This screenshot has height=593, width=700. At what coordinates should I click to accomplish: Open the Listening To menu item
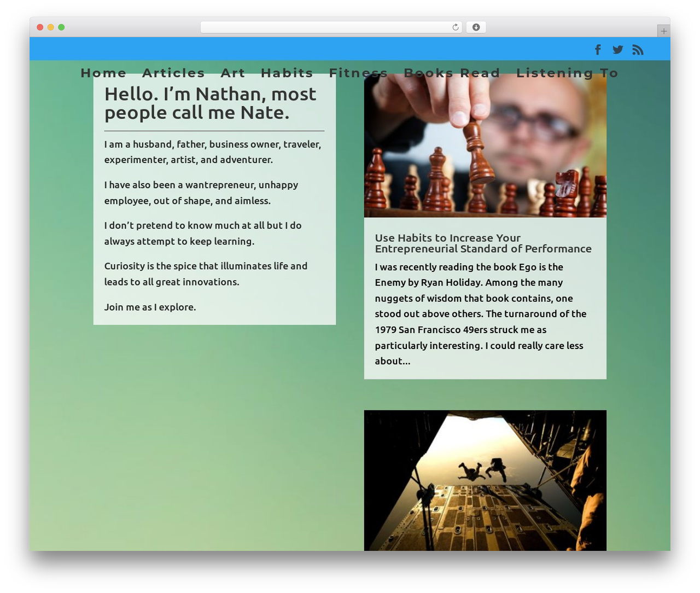567,73
